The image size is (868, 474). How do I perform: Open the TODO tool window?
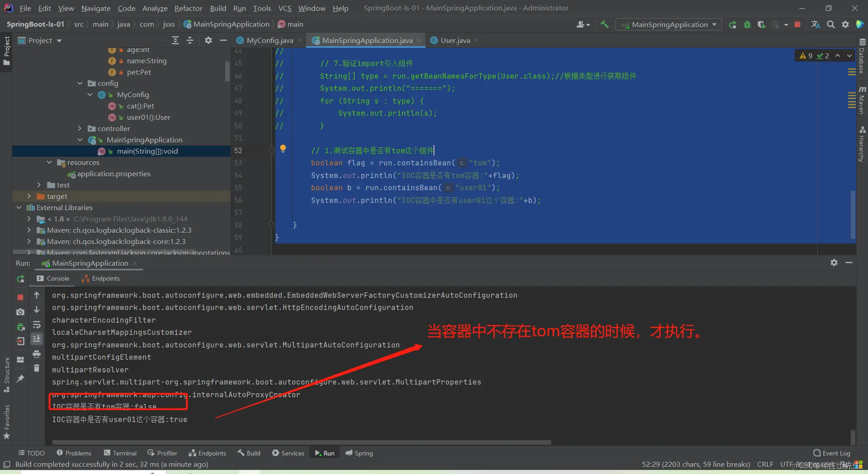(31, 453)
